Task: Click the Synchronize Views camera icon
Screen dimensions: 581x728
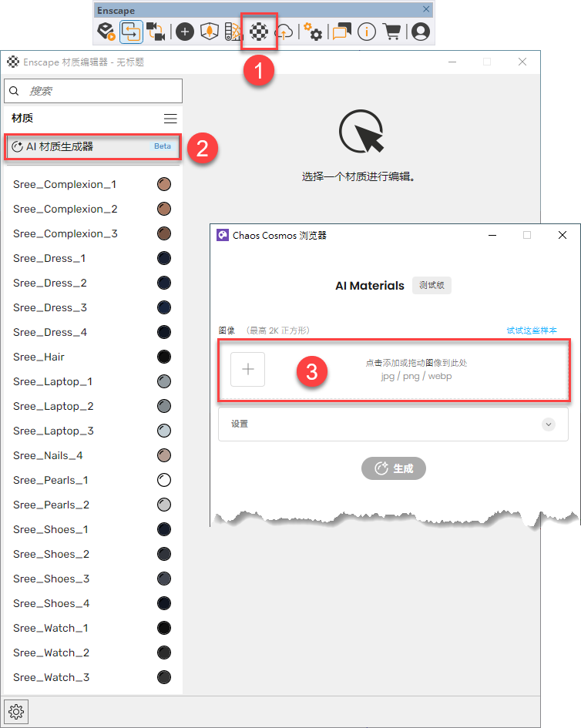Action: tap(156, 32)
